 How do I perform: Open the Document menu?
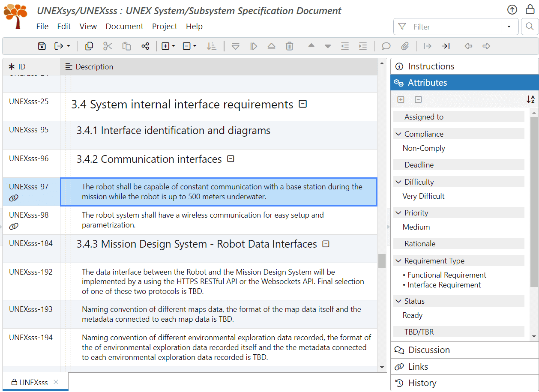(x=125, y=27)
